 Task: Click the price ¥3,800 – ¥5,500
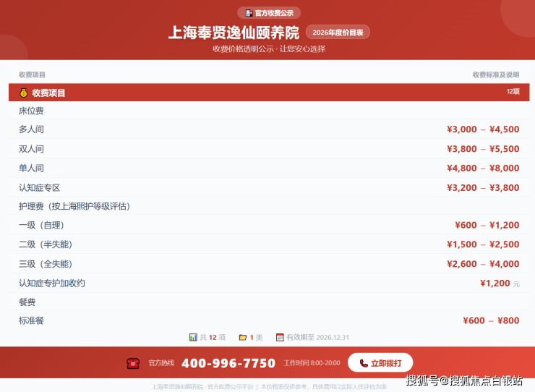(483, 148)
